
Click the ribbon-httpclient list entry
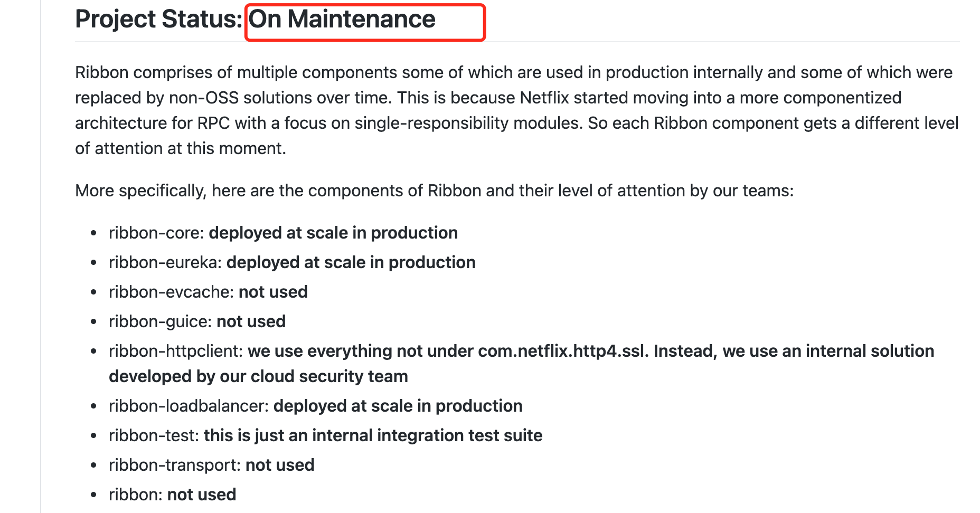click(521, 364)
